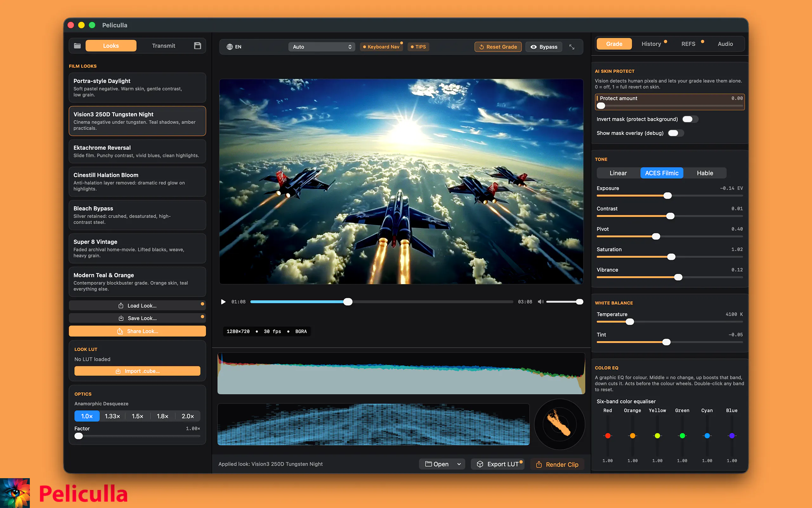This screenshot has height=508, width=812.
Task: Click the Red band EQ dot
Action: pos(608,435)
